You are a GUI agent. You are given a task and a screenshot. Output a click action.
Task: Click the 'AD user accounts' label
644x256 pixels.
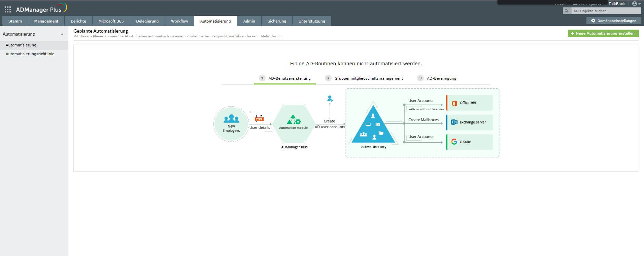pyautogui.click(x=330, y=127)
